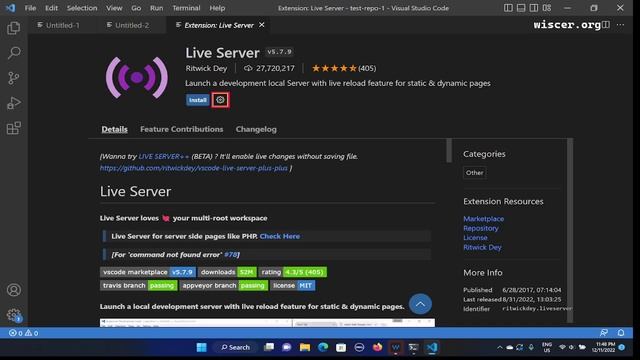
Task: Open the Run menu
Action: click(156, 8)
